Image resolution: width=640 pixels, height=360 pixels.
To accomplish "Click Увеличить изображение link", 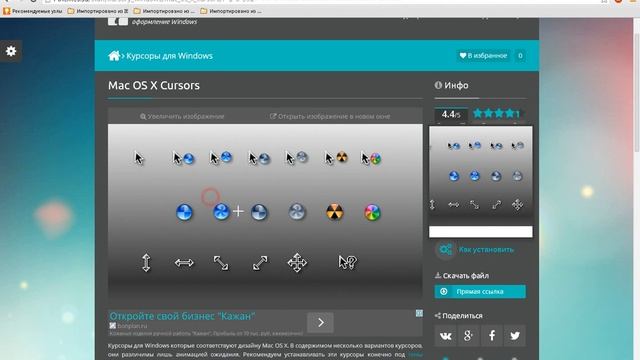I will click(182, 116).
